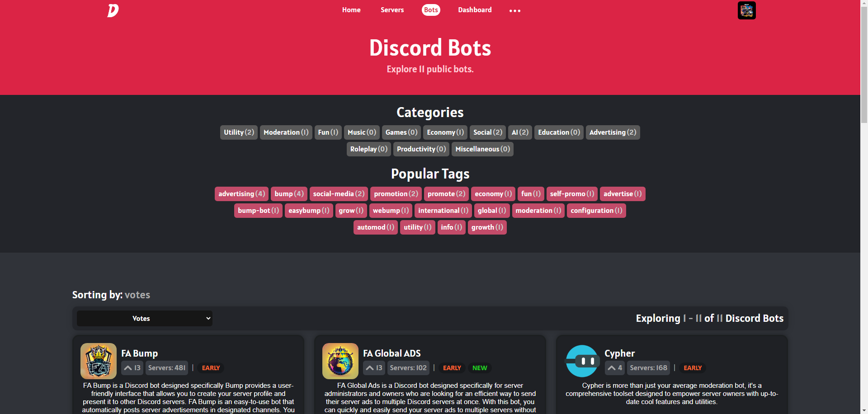
Task: Filter by AI (2) category
Action: [x=520, y=132]
